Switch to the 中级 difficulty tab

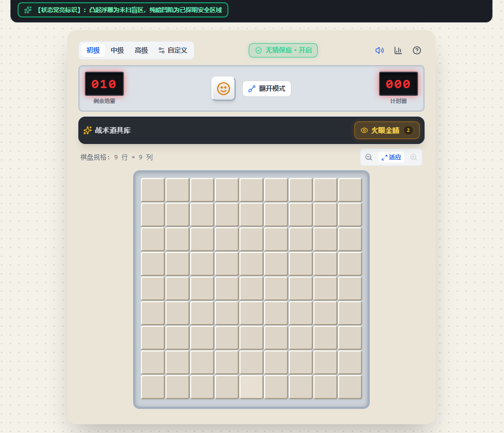point(117,50)
